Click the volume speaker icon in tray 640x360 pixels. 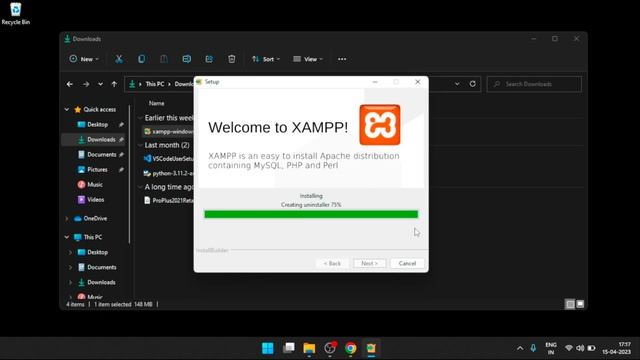click(x=580, y=348)
